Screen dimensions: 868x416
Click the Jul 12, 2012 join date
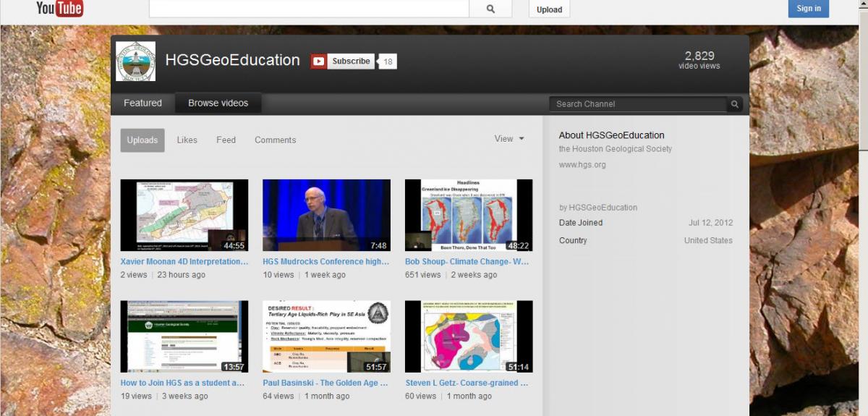pos(710,223)
